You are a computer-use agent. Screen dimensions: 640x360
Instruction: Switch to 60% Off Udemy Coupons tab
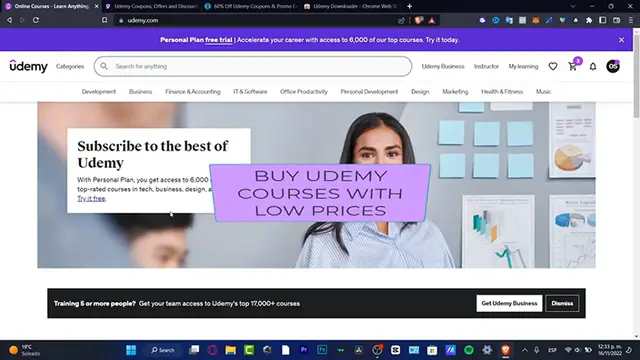(251, 6)
